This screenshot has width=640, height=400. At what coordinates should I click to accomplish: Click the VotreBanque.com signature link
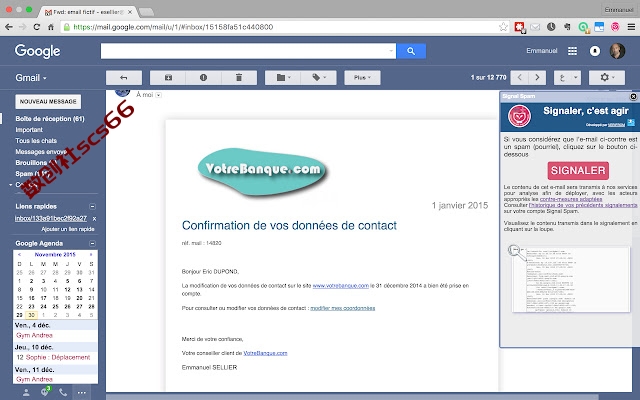(x=265, y=353)
